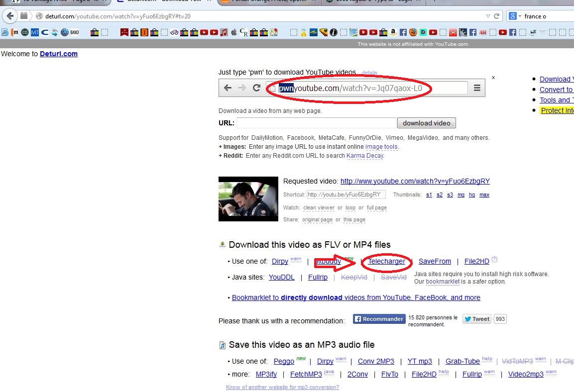This screenshot has width=574, height=392.
Task: Open the Grab-Tube link
Action: [x=462, y=361]
